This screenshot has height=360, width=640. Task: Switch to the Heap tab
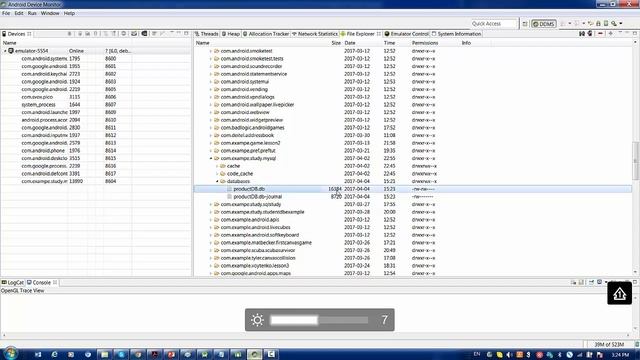tap(231, 34)
